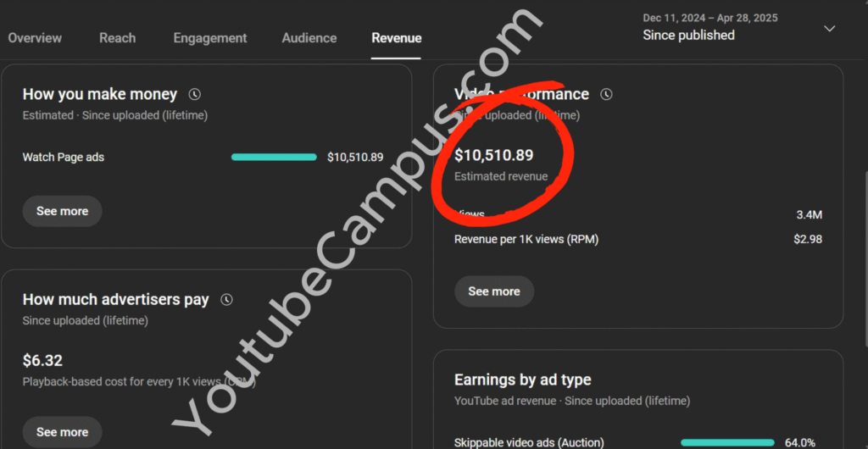Click the How you make money heading
Screen dimensions: 868x449
(x=100, y=94)
